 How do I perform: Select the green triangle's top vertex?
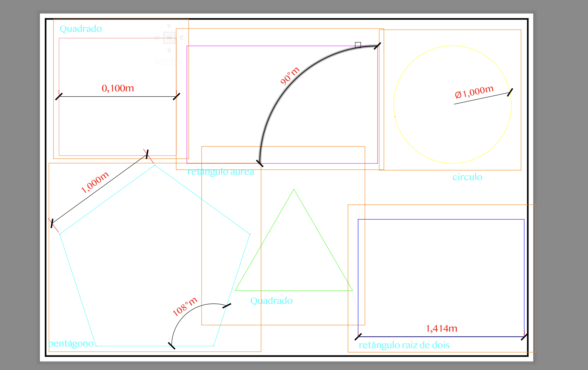pos(294,189)
